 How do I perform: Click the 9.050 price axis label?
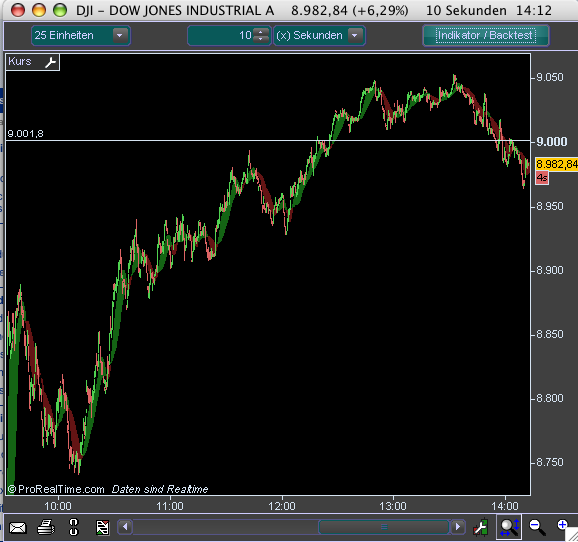tap(550, 77)
